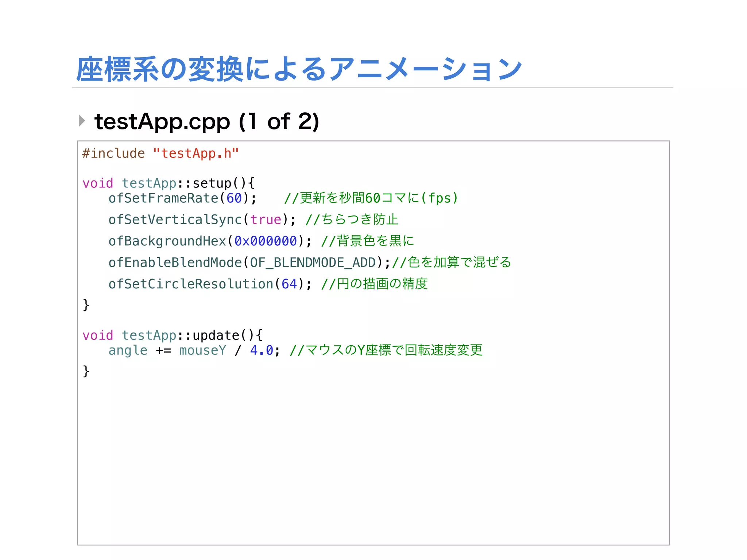The image size is (747, 560).
Task: Click the triangle bullet before testApp.cpp
Action: 82,121
